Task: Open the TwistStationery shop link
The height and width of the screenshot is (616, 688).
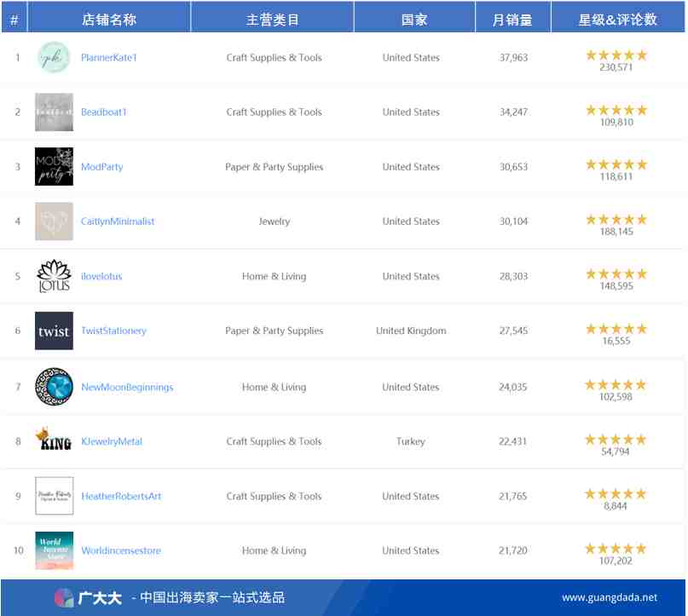Action: (x=113, y=331)
